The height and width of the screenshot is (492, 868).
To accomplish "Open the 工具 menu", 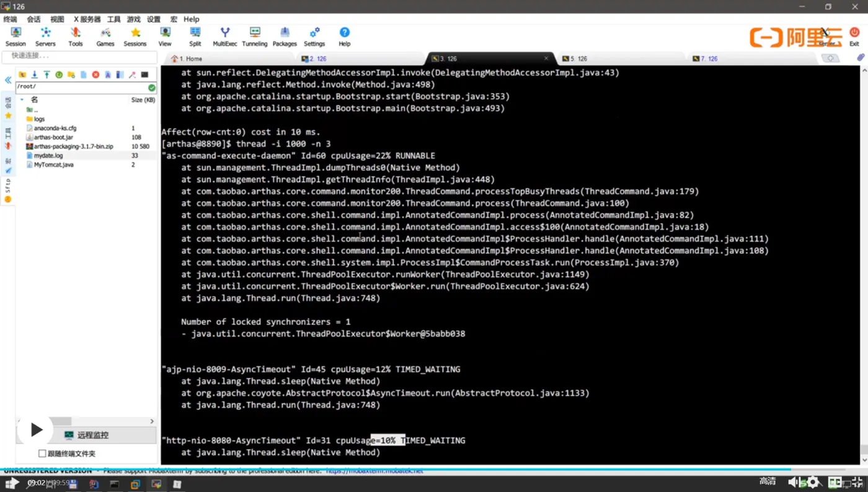I will (114, 19).
